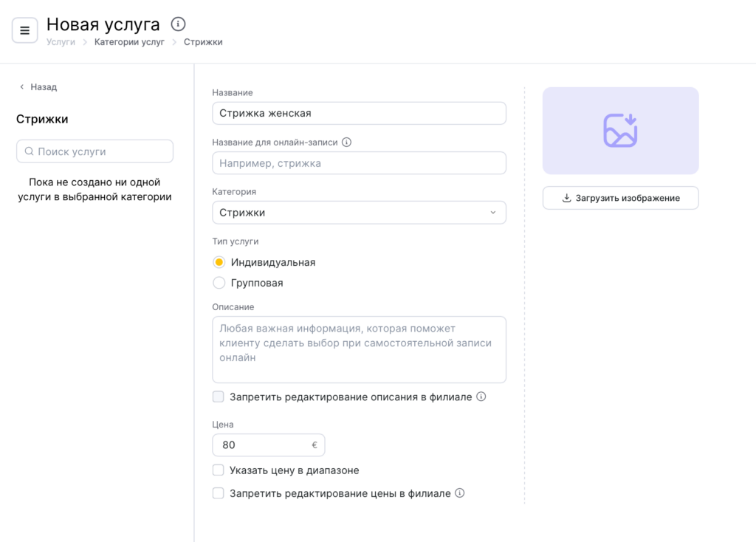
Task: Click info icon next to Новая услуга title
Action: [x=178, y=24]
